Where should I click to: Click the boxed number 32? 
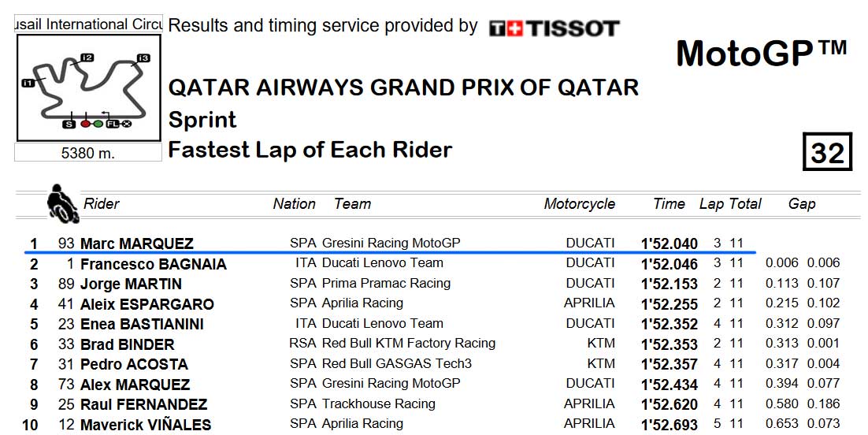827,152
